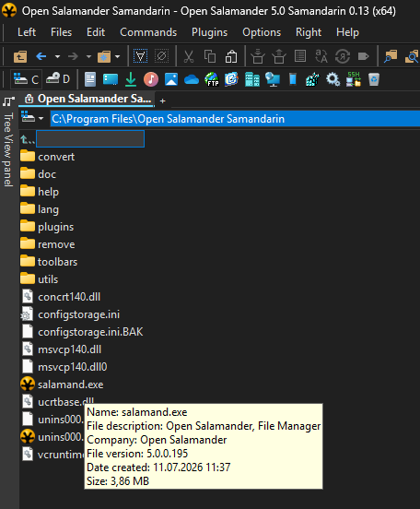Image resolution: width=420 pixels, height=509 pixels.
Task: Open the Files menu
Action: (x=61, y=32)
